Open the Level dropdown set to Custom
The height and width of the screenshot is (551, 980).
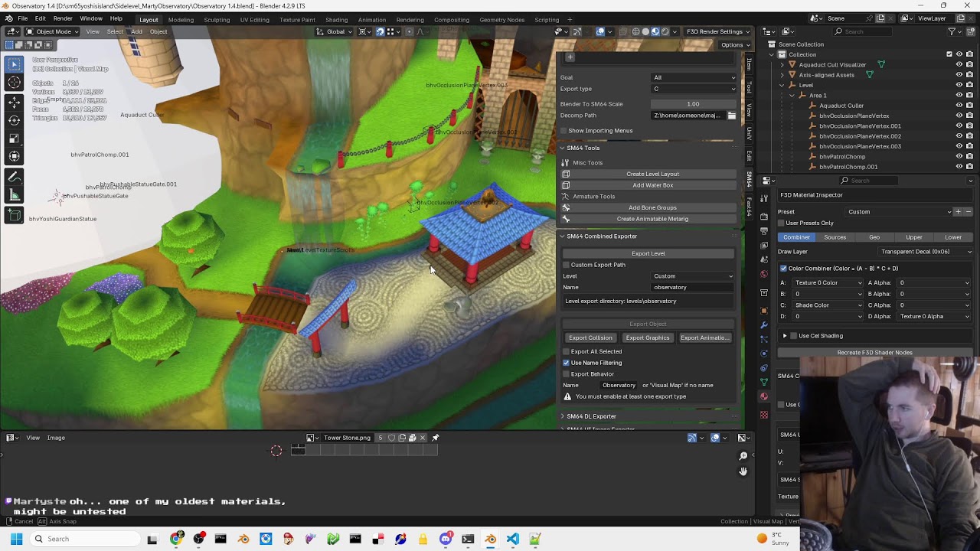pyautogui.click(x=693, y=276)
